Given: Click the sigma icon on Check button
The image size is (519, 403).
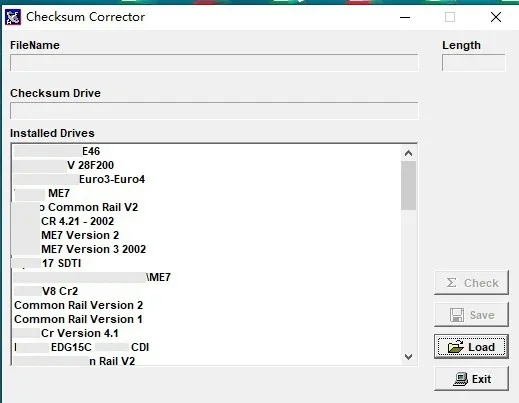Looking at the screenshot, I should coord(451,283).
